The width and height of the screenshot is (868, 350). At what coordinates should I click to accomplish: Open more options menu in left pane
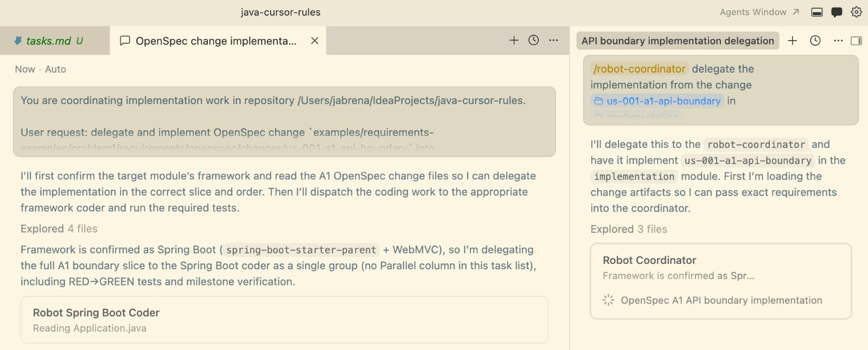pos(553,40)
